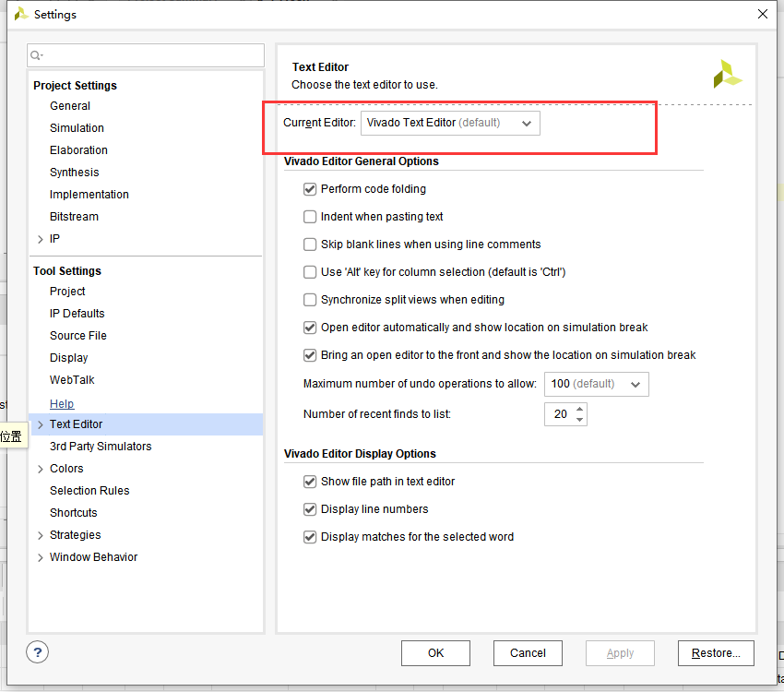Toggle Show file path in text editor
The height and width of the screenshot is (692, 784).
click(x=310, y=482)
